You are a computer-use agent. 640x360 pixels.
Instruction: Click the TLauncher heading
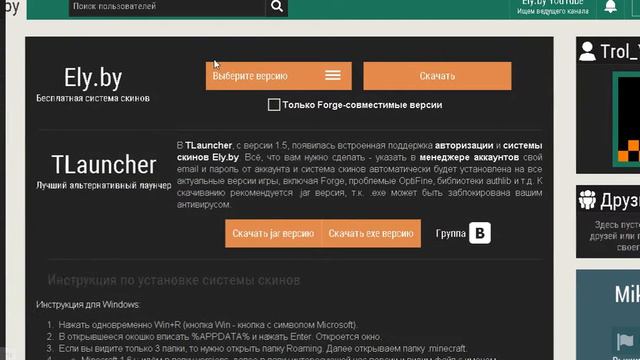click(x=104, y=164)
